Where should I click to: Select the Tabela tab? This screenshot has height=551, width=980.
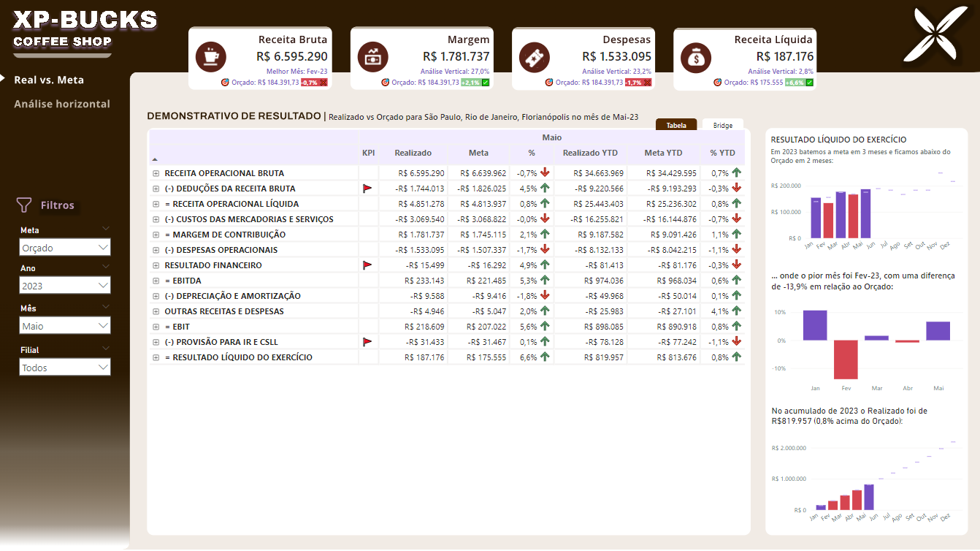coord(676,126)
